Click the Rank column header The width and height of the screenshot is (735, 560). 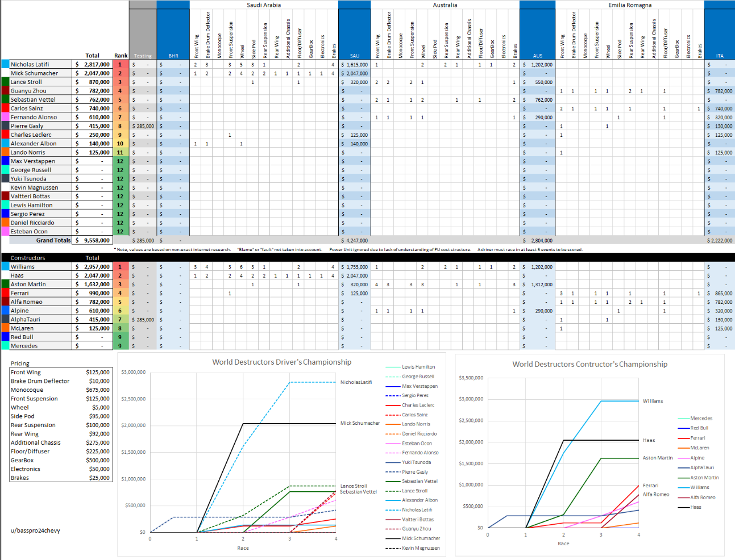pyautogui.click(x=121, y=56)
